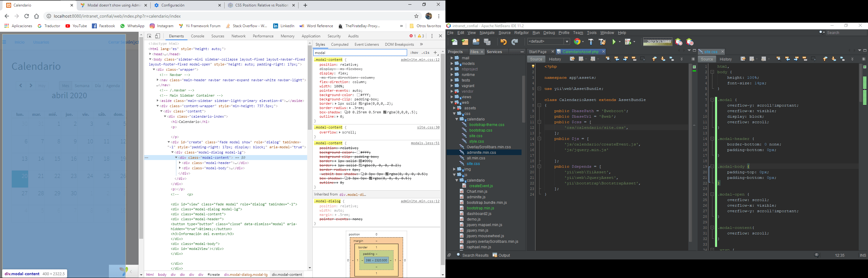Click the box-shadow rgba(0,0,0,.5) color swatch
Viewport: 868px width, 278px height.
pyautogui.click(x=385, y=112)
